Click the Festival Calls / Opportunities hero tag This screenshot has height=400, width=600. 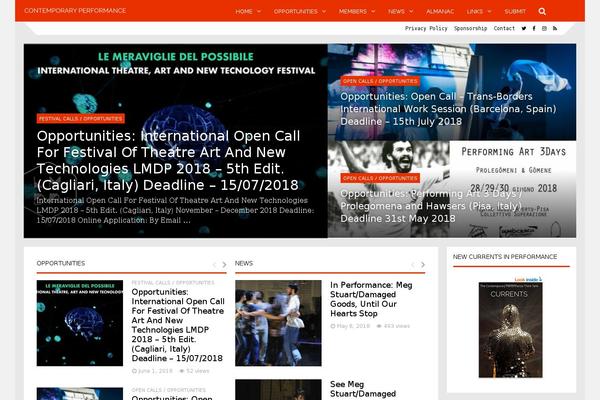pyautogui.click(x=80, y=119)
